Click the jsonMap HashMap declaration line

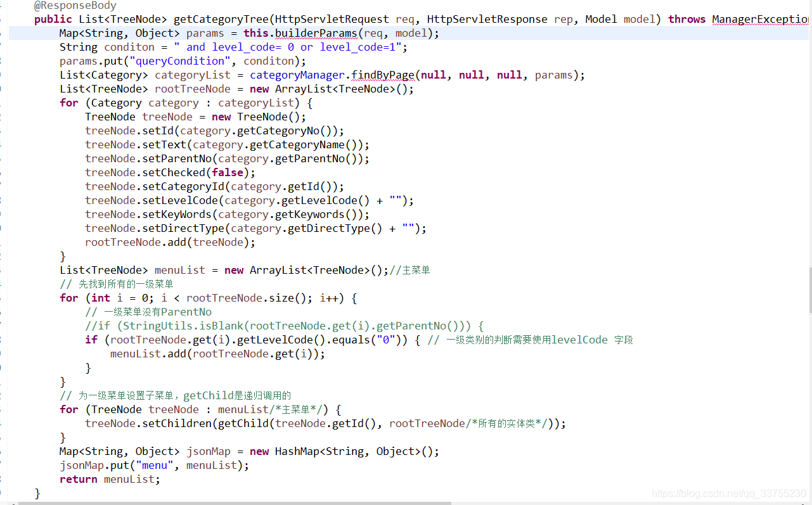click(x=250, y=451)
